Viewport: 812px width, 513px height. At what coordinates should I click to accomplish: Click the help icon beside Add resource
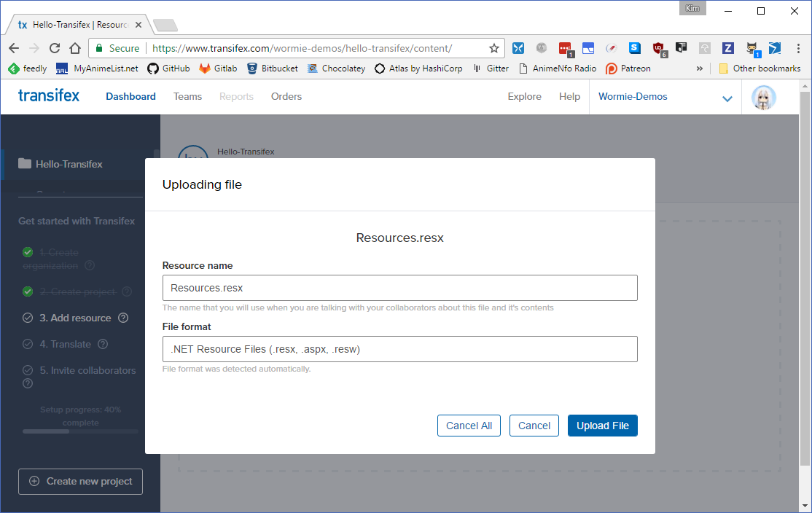123,318
